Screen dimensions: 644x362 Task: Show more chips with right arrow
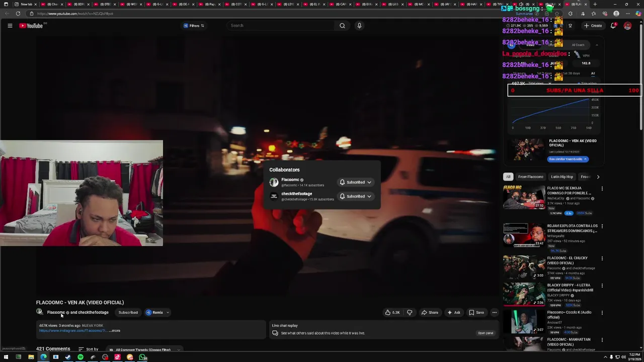click(598, 177)
